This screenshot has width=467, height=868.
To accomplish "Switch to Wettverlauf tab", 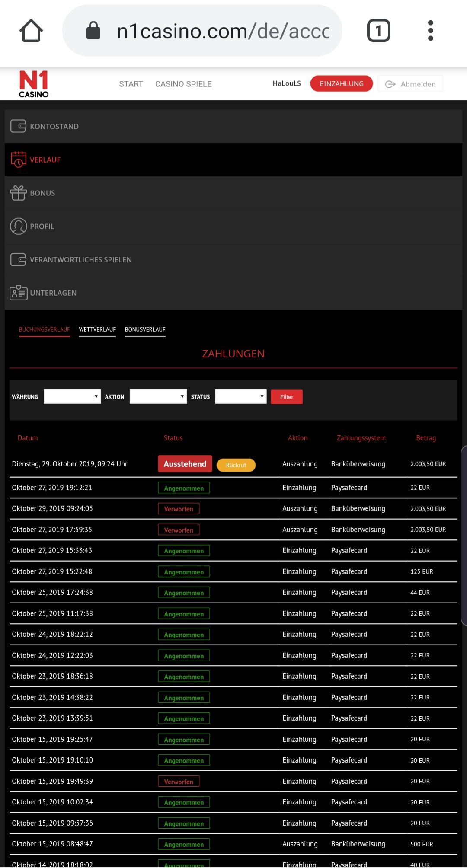I will [x=97, y=329].
